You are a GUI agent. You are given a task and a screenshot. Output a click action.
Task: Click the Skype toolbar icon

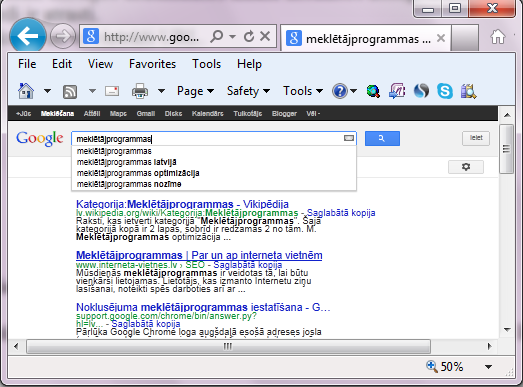[x=445, y=91]
